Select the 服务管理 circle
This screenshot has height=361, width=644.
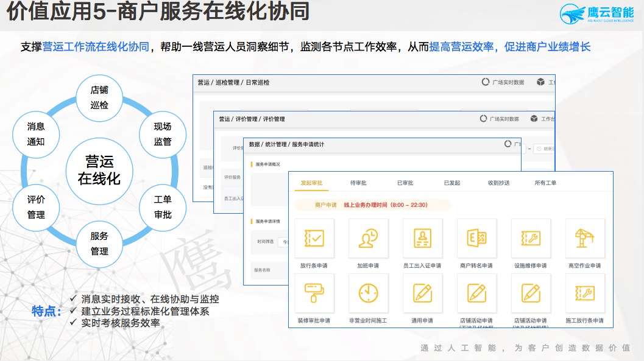pos(99,244)
